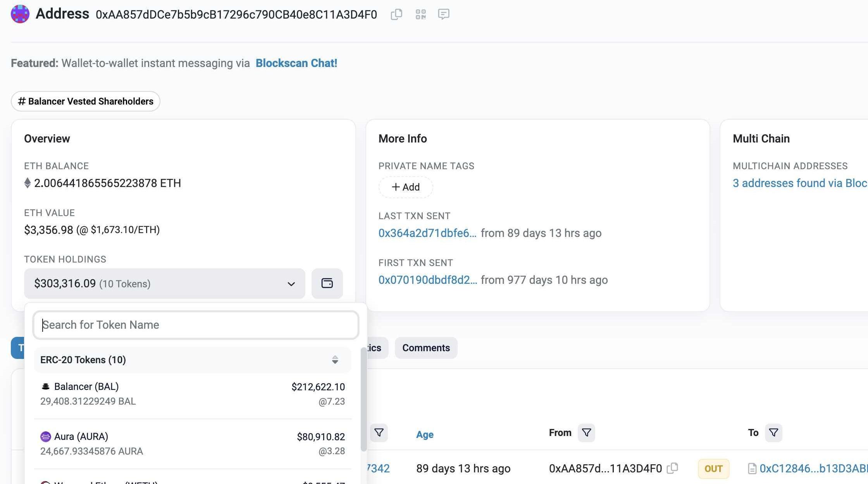Image resolution: width=868 pixels, height=484 pixels.
Task: Open Blockscan chat message icon
Action: [444, 14]
